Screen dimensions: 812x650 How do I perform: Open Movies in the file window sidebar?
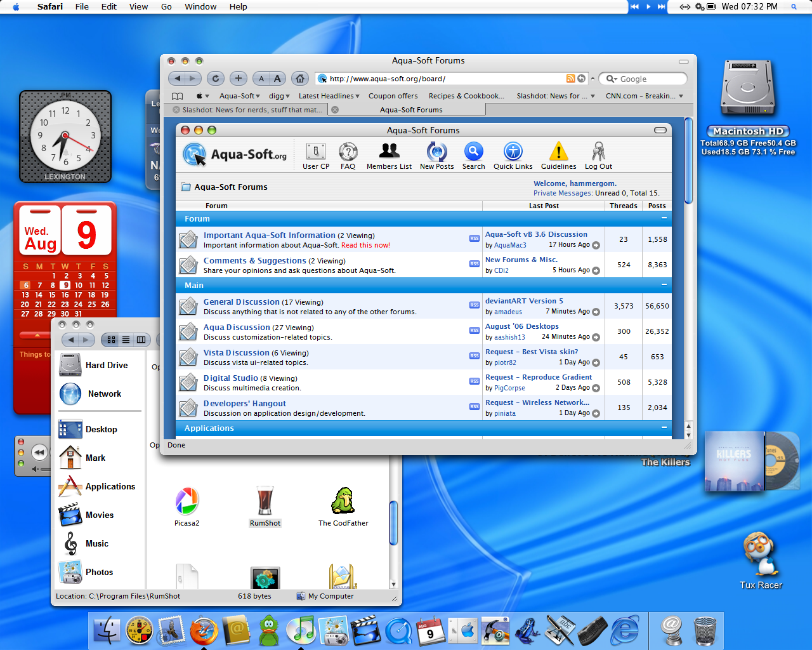pyautogui.click(x=86, y=515)
